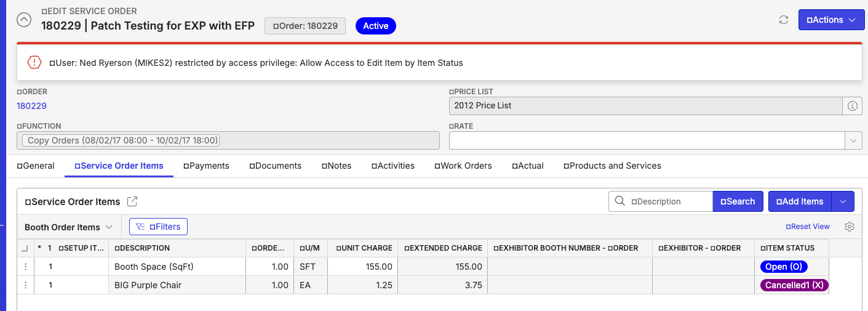Expand the Add Items split dropdown arrow
Image resolution: width=868 pixels, height=311 pixels.
pos(843,201)
